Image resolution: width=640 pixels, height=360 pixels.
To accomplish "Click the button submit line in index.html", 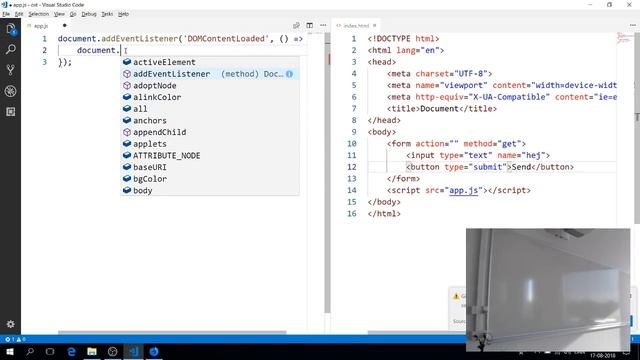I will pyautogui.click(x=490, y=167).
